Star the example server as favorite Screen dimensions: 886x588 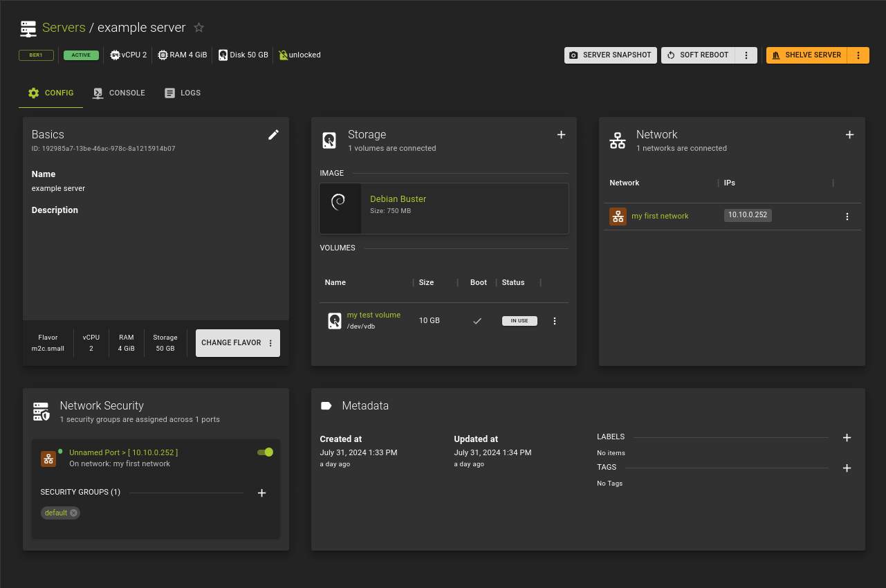pos(199,28)
